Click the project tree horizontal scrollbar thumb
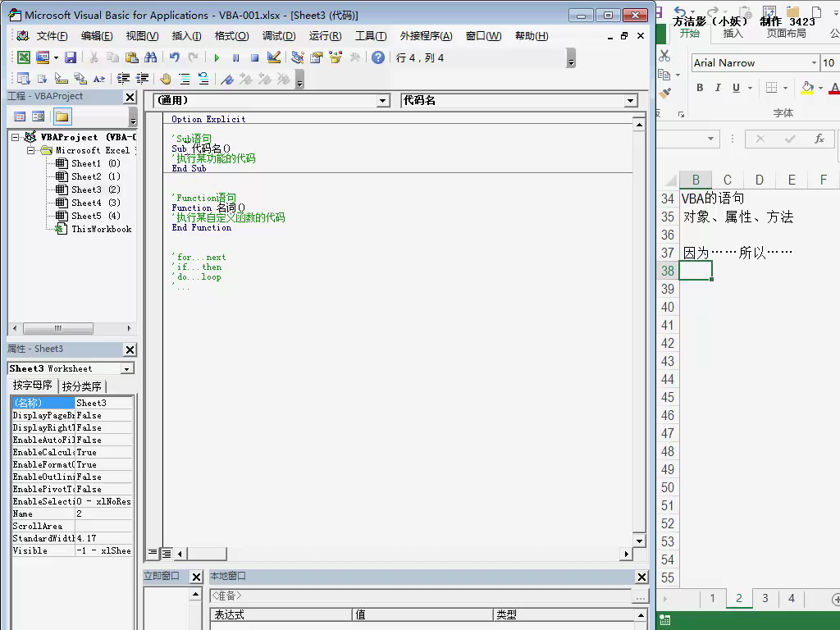The image size is (840, 630). [x=58, y=328]
